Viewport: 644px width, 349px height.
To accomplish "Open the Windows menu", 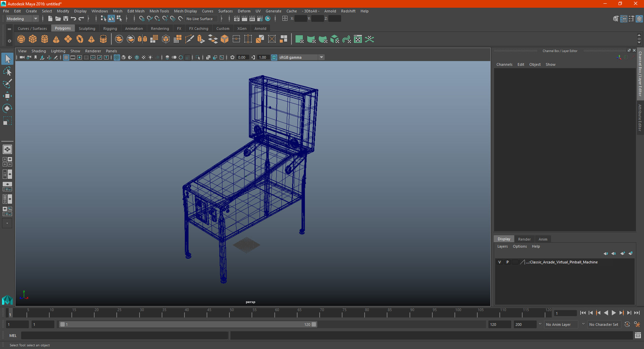I will 100,11.
